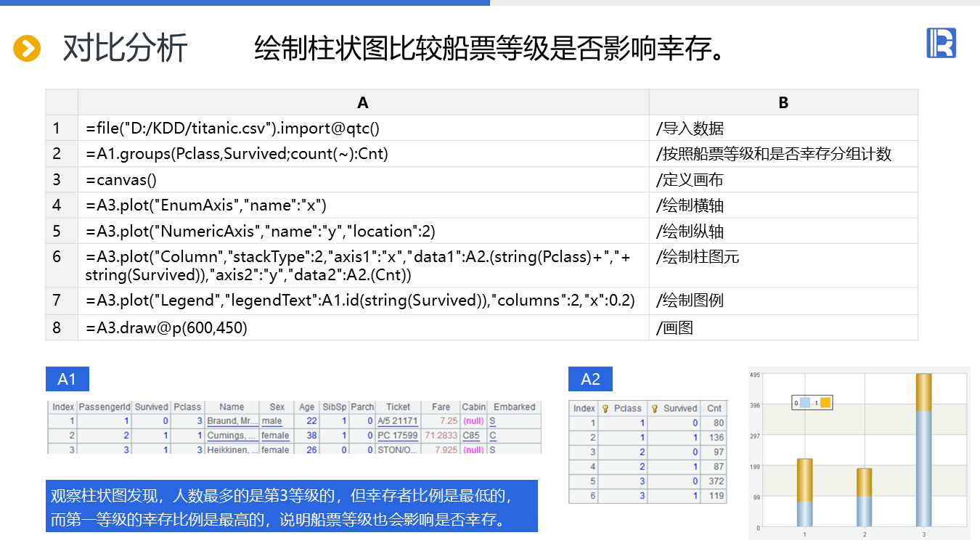This screenshot has width=980, height=551.
Task: Click the Age column header
Action: click(307, 407)
